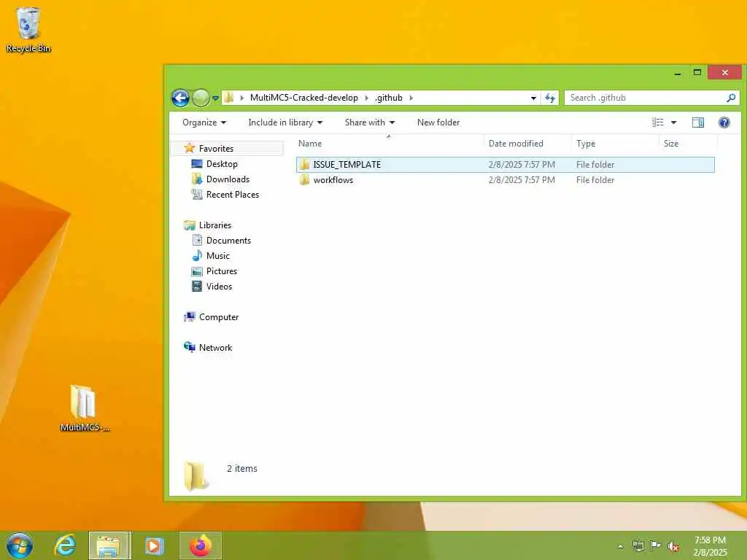This screenshot has width=747, height=560.
Task: Expand chevron after MultiMC5-Cracked-develop breadcrumb
Action: [x=366, y=98]
